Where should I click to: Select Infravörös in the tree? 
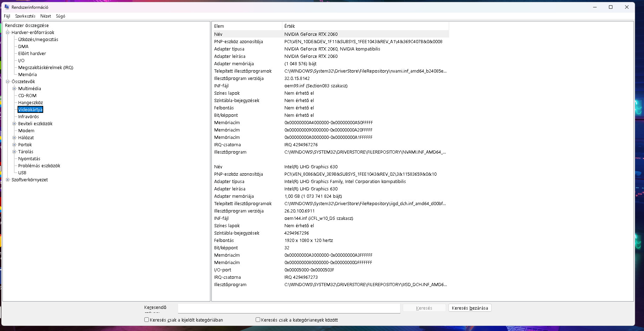pyautogui.click(x=28, y=116)
